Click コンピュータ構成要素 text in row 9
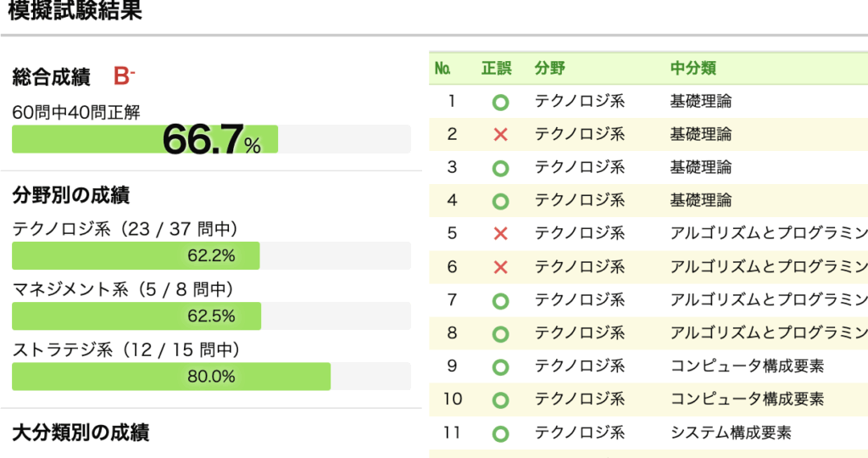The height and width of the screenshot is (458, 868). (747, 366)
